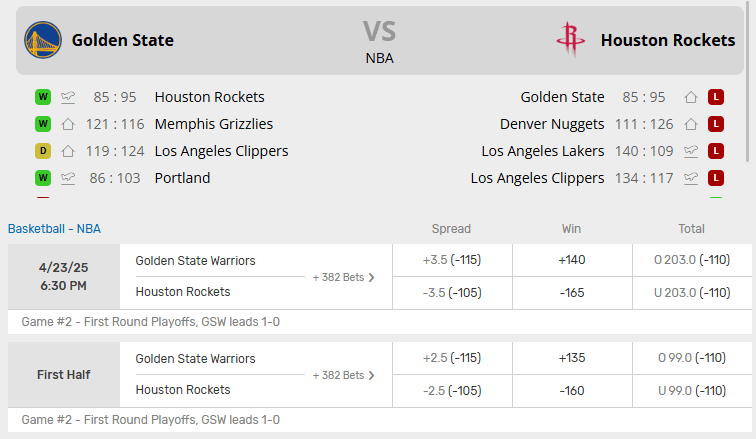
Task: Select Warriors +140 moneyline for the full game
Action: click(x=573, y=260)
